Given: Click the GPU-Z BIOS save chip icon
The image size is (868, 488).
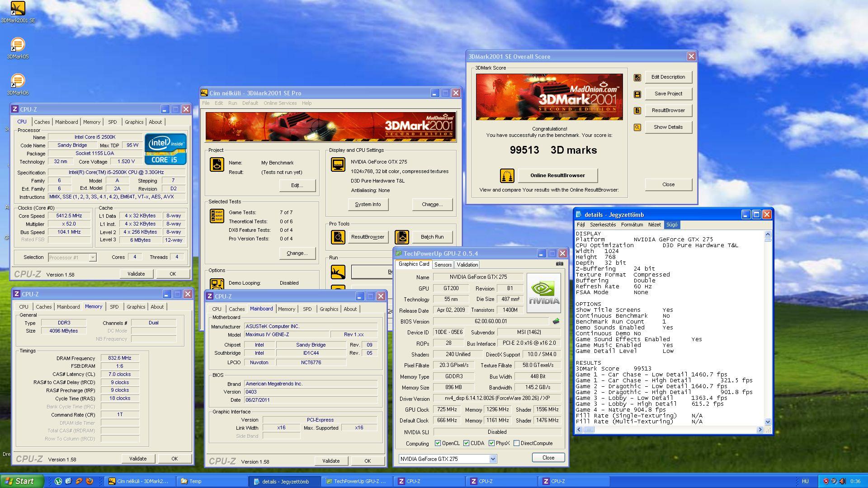Looking at the screenshot, I should click(556, 321).
